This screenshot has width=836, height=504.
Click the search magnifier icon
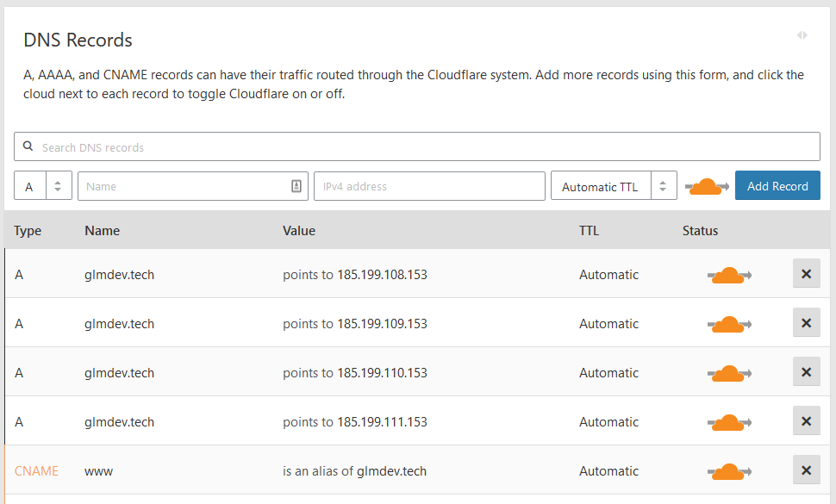[x=28, y=146]
